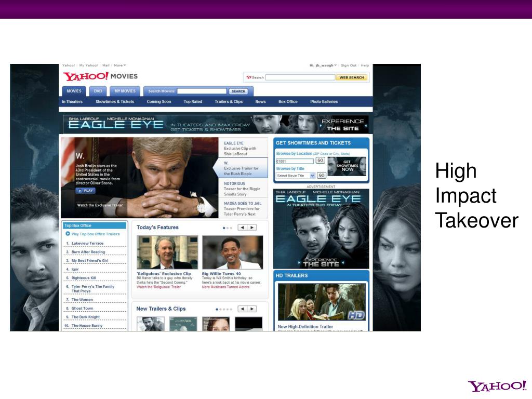Viewport: 532px width, 399px height.
Task: Select Madea Goes to Jail teaser item
Action: pyautogui.click(x=243, y=209)
